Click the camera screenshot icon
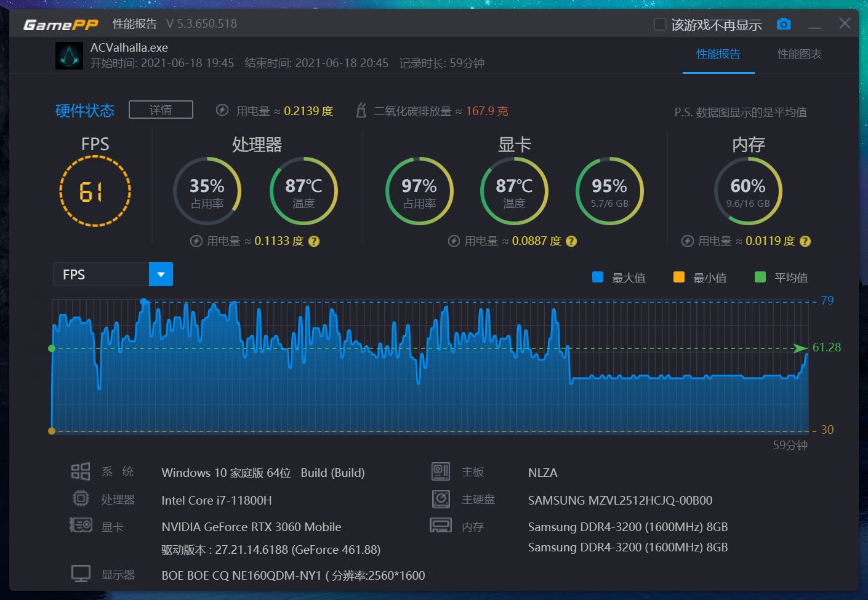This screenshot has height=600, width=868. tap(784, 24)
